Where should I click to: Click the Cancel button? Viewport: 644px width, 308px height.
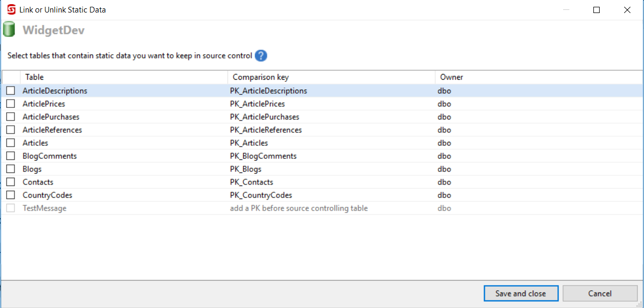[x=600, y=293]
